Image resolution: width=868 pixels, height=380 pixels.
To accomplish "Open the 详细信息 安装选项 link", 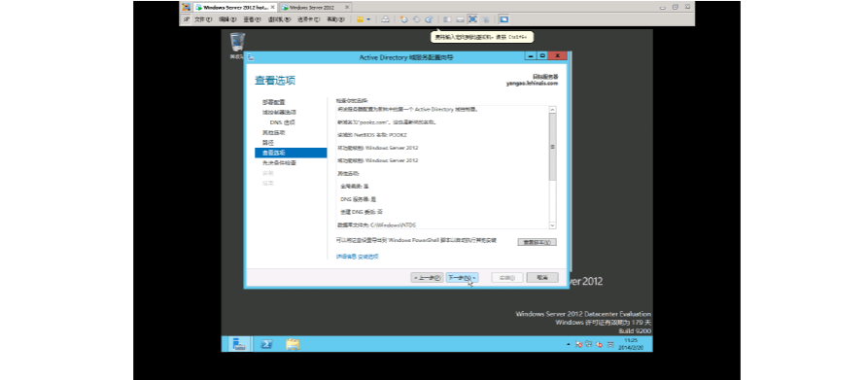I will coord(357,257).
